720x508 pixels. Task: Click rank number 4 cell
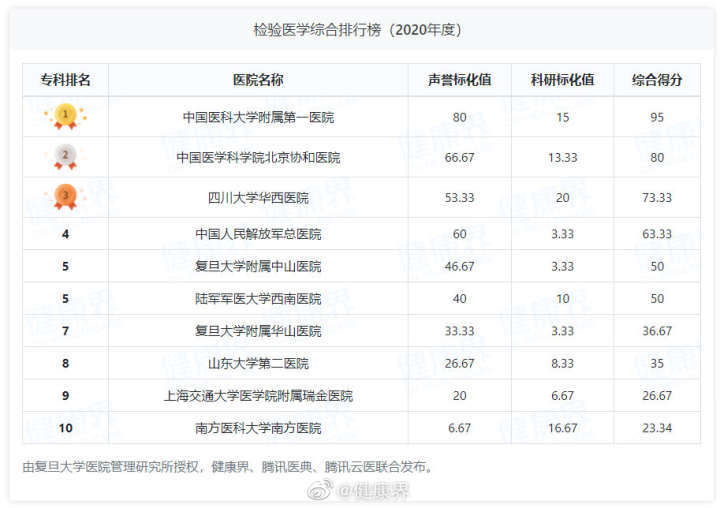pos(66,234)
